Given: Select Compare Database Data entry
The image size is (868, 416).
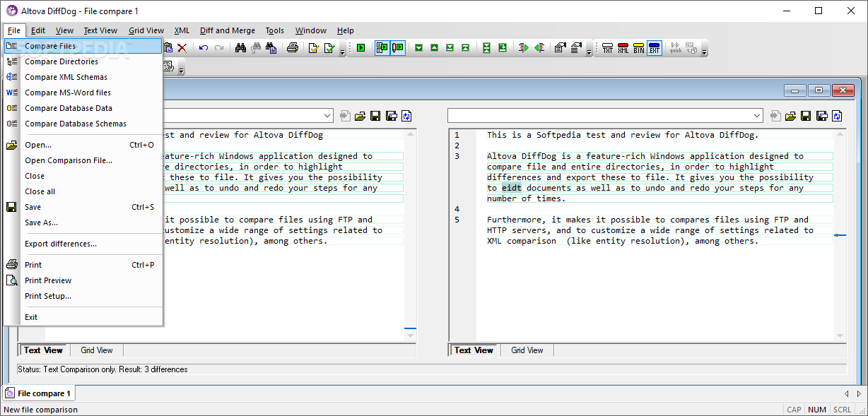Looking at the screenshot, I should [83, 108].
